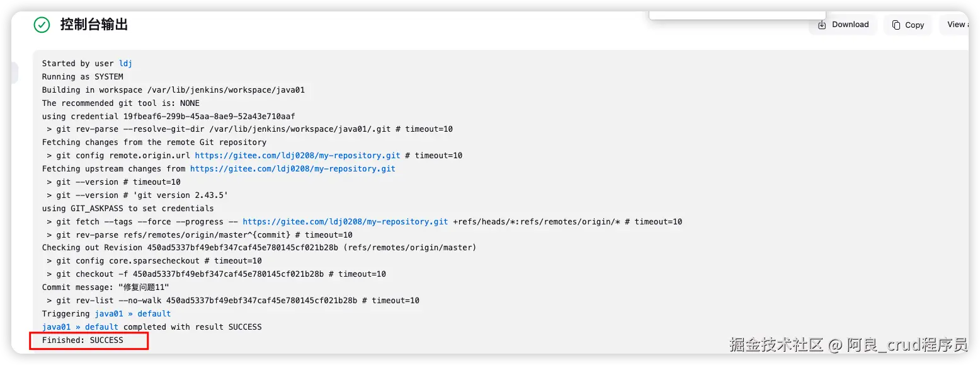Open gitee URL in git config line
This screenshot has height=365, width=980.
pyautogui.click(x=297, y=156)
